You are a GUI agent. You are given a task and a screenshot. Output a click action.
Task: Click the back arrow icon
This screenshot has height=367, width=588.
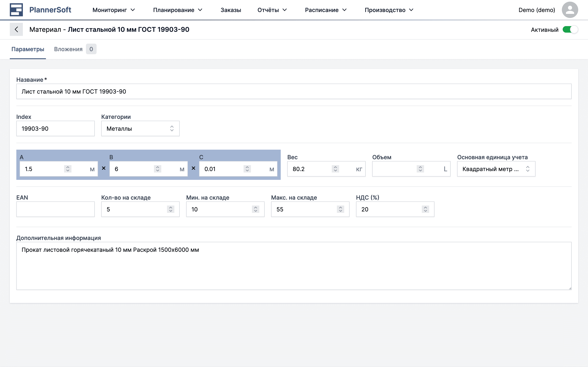pos(16,29)
